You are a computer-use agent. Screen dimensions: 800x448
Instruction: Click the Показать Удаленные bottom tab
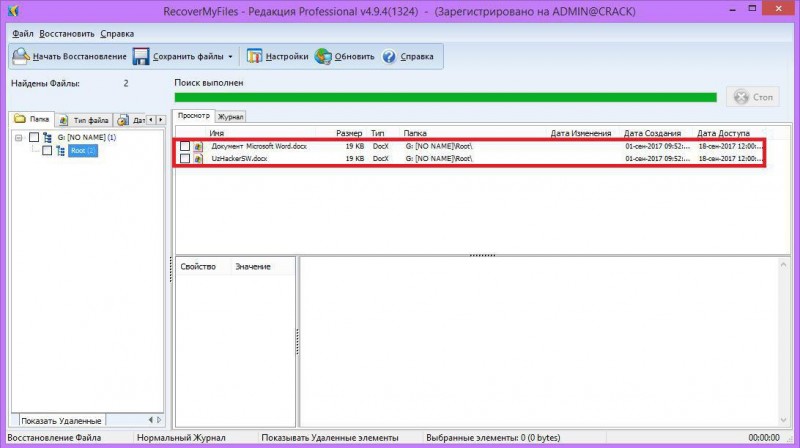[x=61, y=421]
